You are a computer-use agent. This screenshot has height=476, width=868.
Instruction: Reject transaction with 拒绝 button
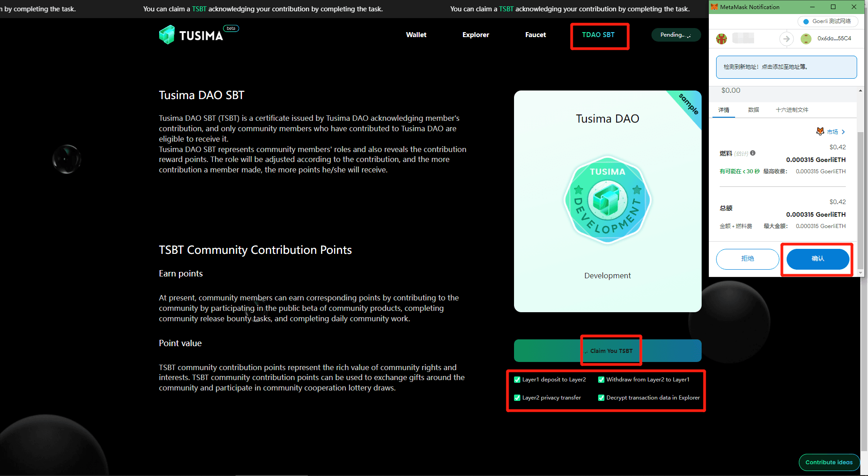pos(747,259)
